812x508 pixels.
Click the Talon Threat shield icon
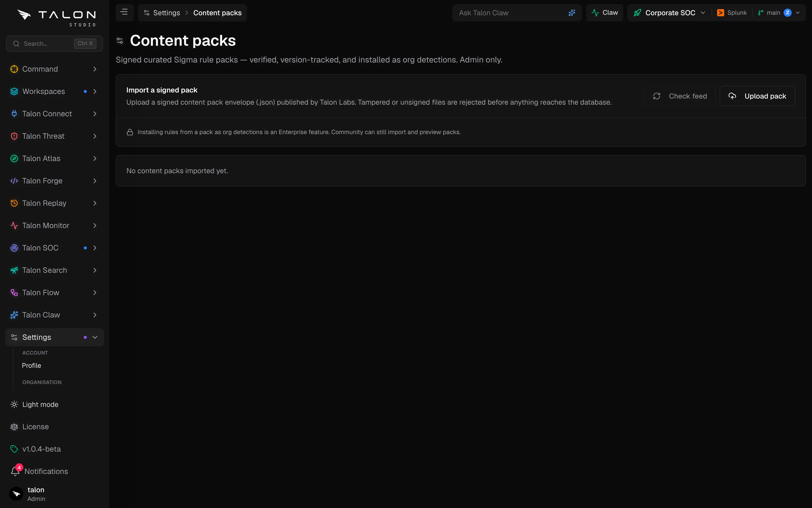coord(14,136)
